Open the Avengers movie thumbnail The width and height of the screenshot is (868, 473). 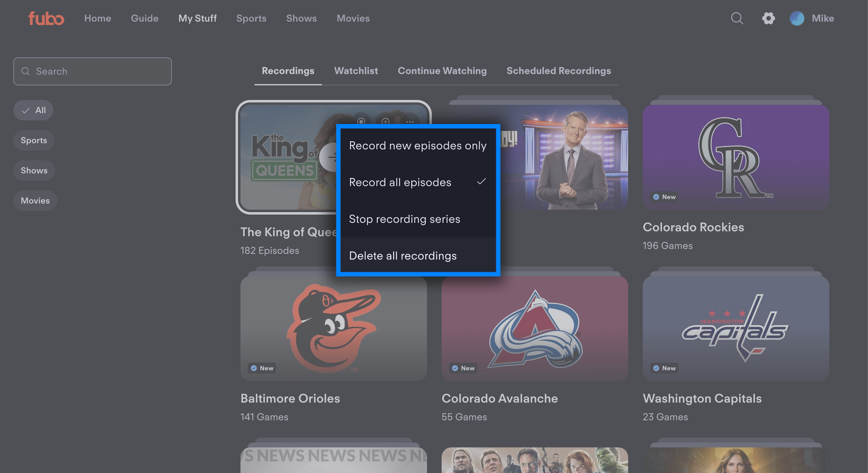pos(534,460)
